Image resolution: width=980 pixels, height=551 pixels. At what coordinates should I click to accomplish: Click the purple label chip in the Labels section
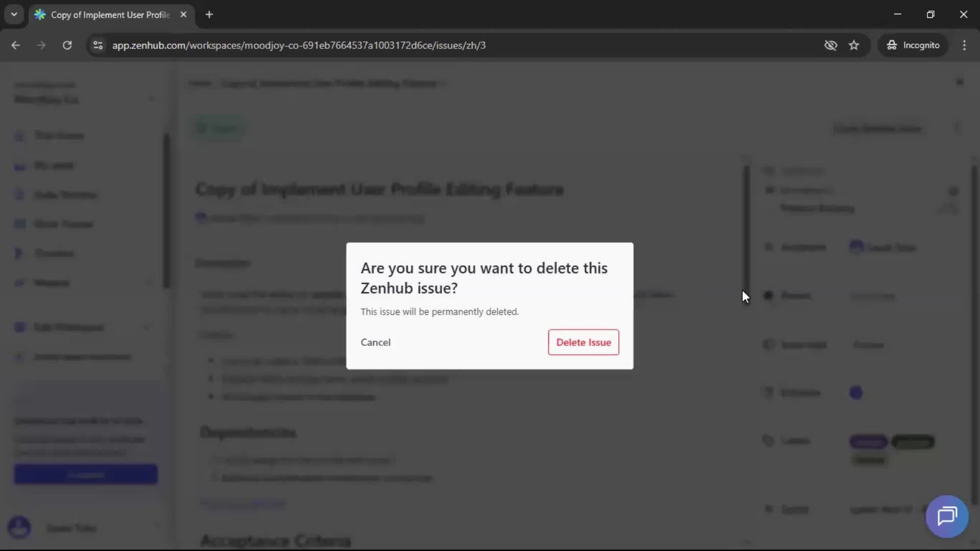coord(868,442)
